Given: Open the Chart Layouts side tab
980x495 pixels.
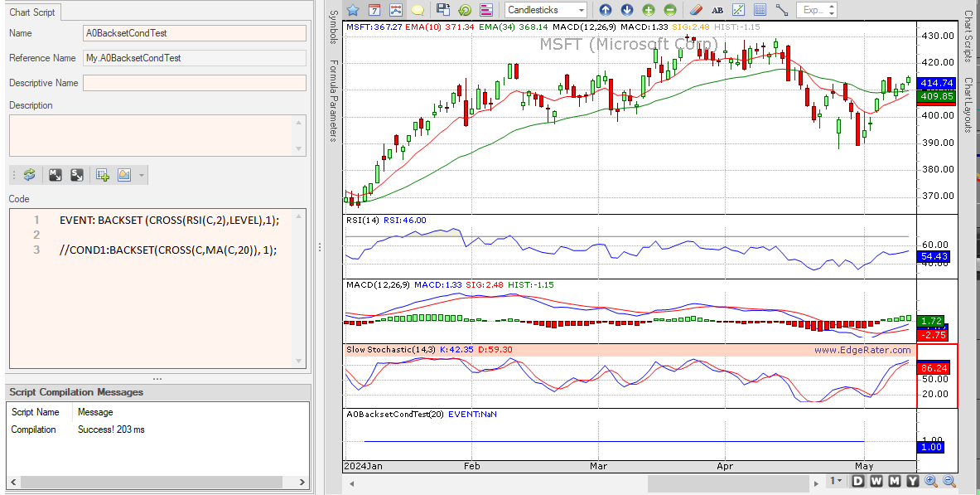Looking at the screenshot, I should click(x=968, y=104).
